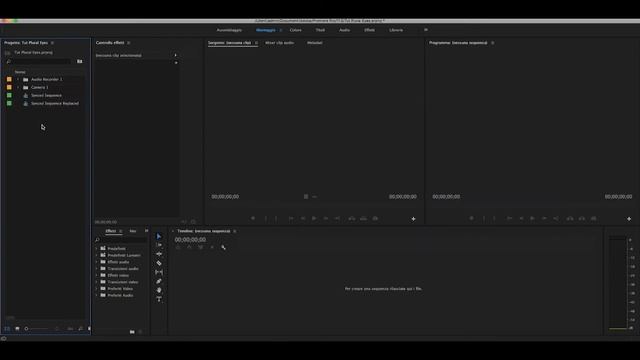Expand the Transizioni video folder
Viewport: 640px width, 360px height.
pos(97,282)
